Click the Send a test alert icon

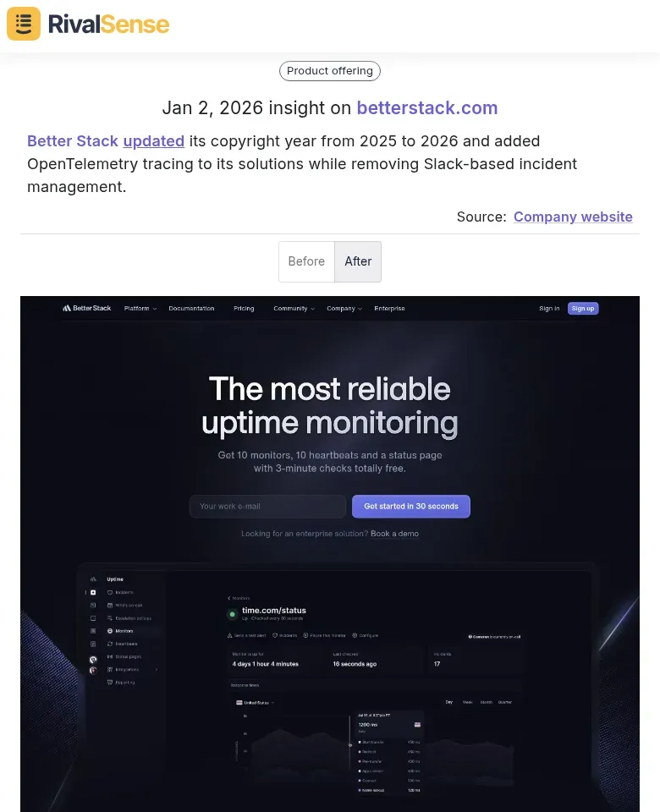(229, 634)
